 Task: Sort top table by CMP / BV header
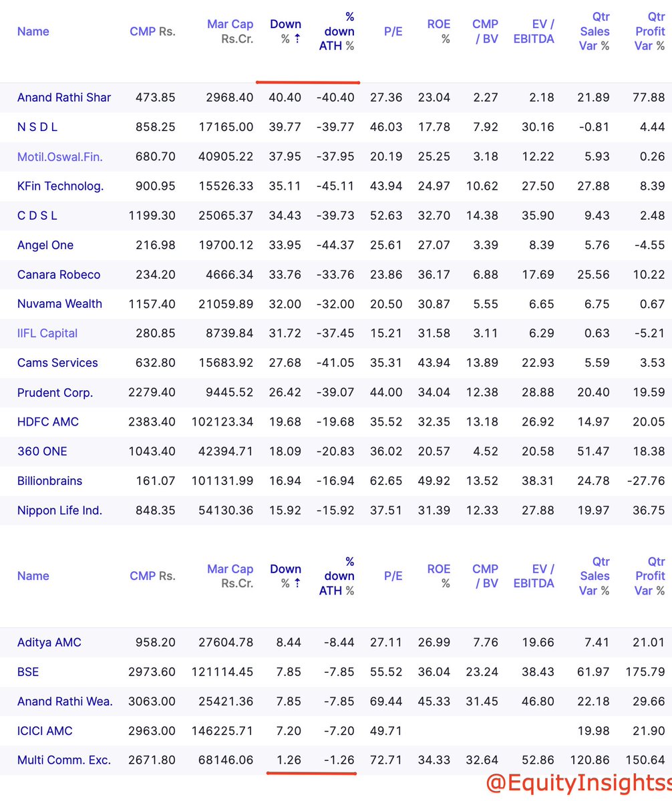pos(485,31)
